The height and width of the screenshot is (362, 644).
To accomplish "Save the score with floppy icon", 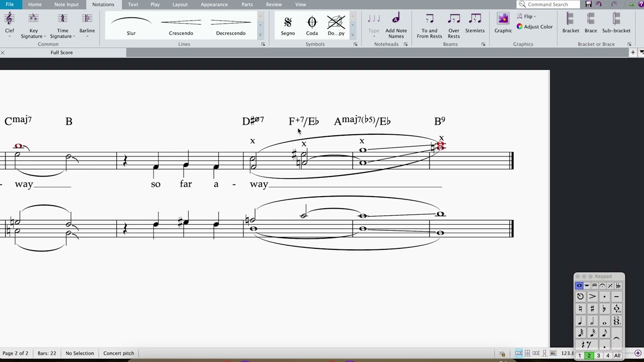I will [588, 5].
